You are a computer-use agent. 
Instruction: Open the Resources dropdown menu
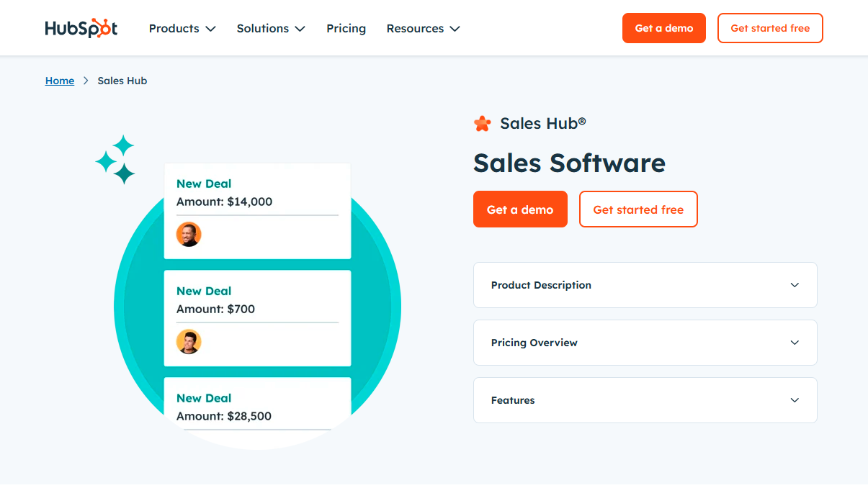(x=423, y=28)
